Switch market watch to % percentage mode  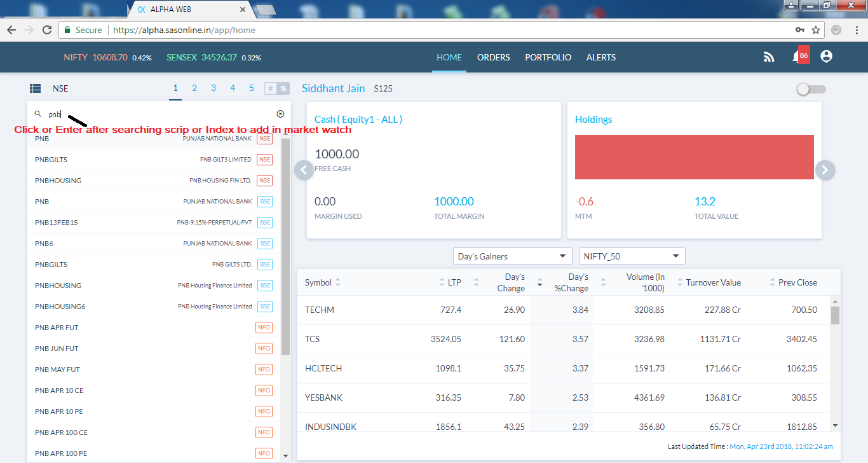(283, 88)
